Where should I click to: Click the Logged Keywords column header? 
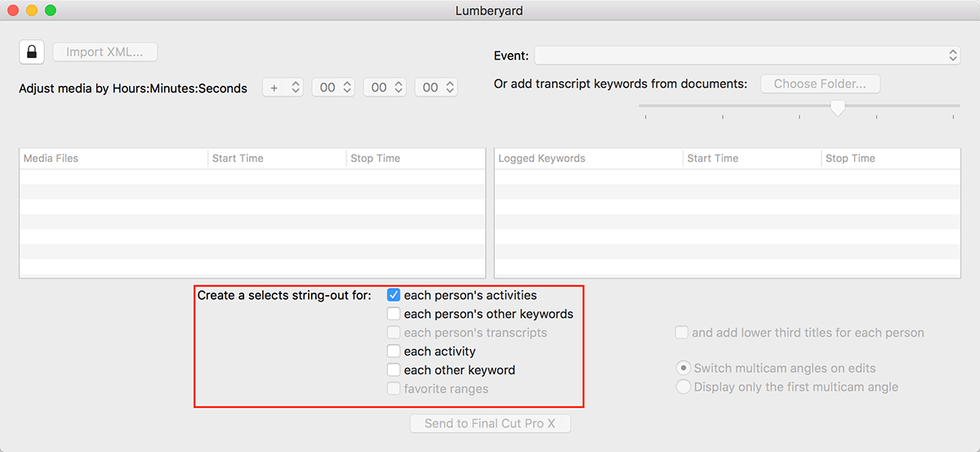coord(589,159)
